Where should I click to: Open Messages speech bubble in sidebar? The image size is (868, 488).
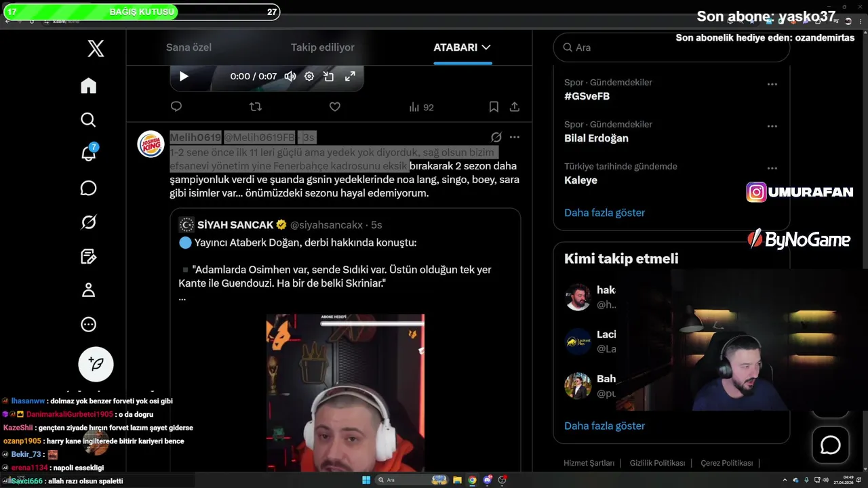(88, 188)
